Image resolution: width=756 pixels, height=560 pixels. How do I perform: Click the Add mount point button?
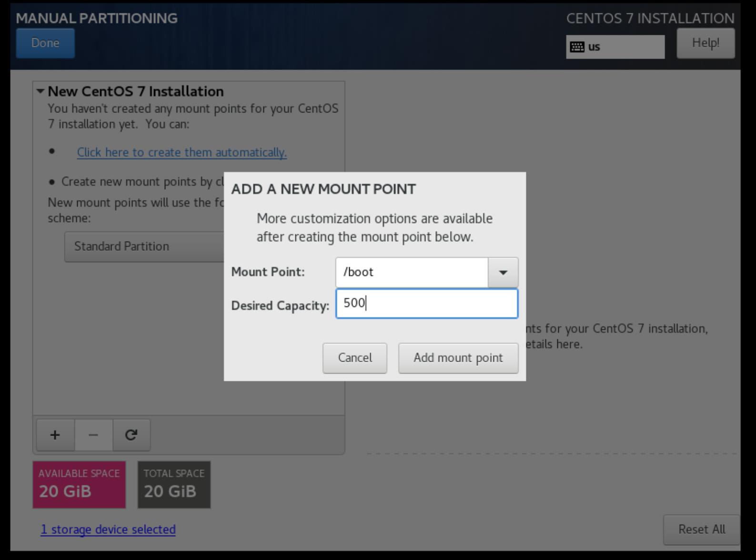[458, 358]
